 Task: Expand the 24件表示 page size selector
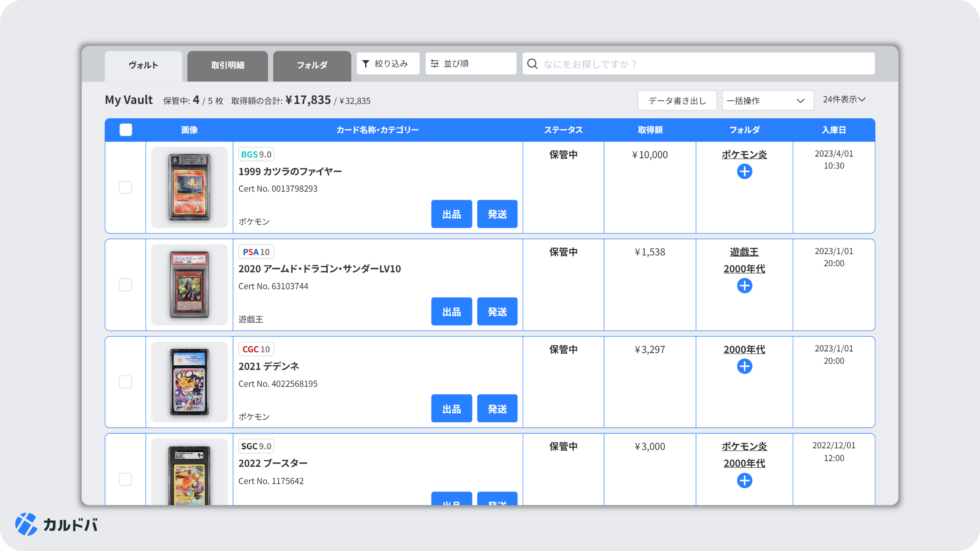tap(844, 100)
